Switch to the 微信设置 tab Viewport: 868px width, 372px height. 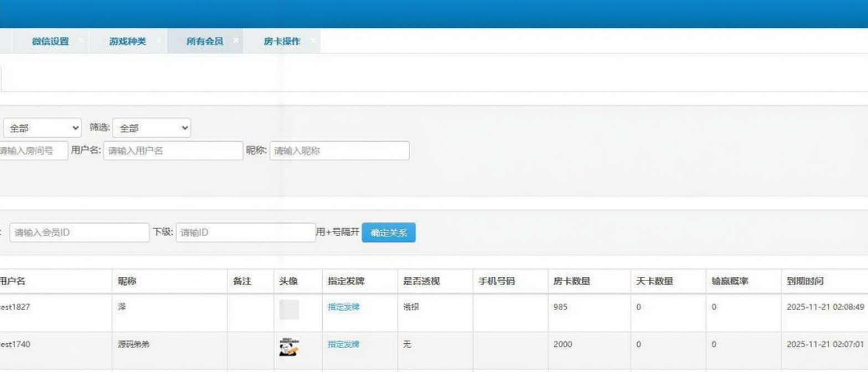[x=50, y=42]
